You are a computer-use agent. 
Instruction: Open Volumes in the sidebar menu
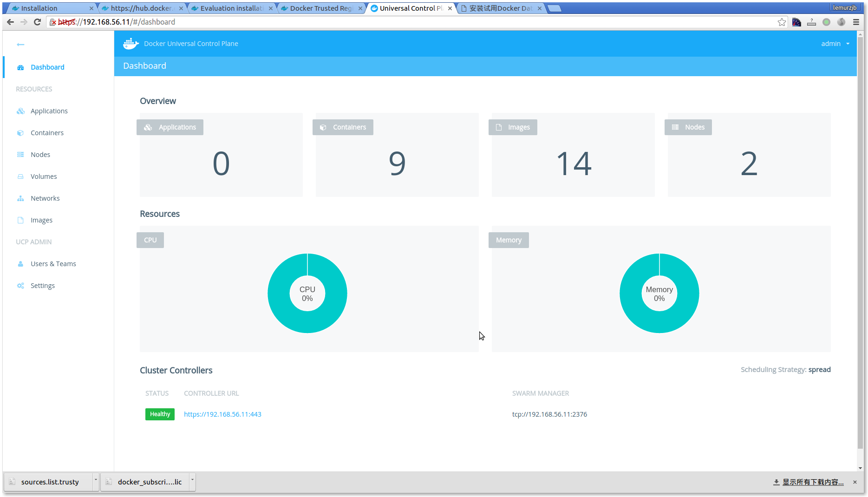point(44,177)
